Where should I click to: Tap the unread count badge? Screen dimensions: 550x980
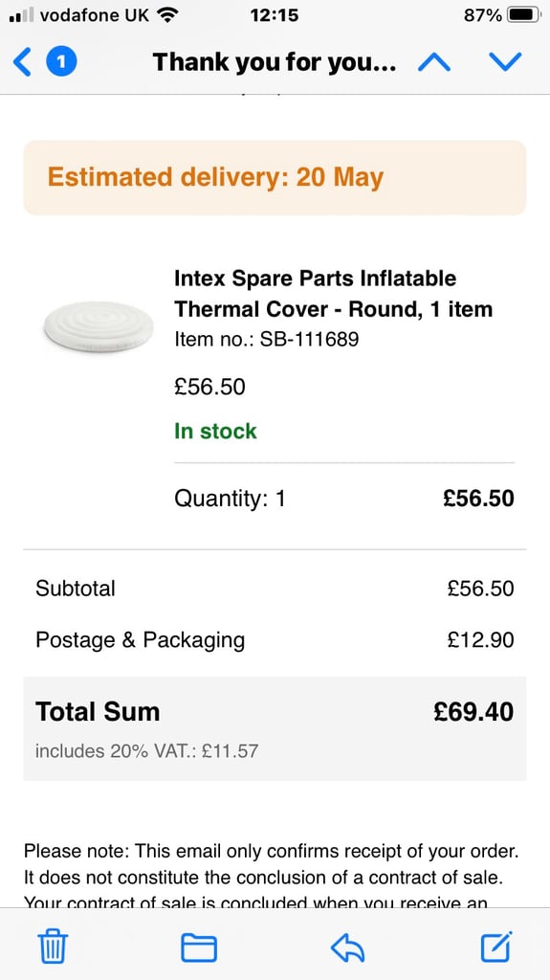coord(61,62)
